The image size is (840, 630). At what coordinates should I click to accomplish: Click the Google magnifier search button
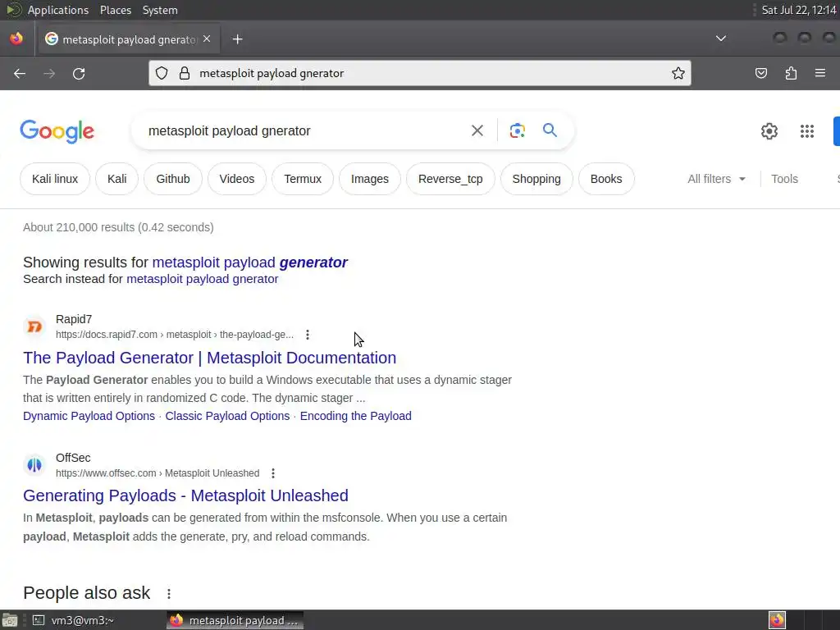pos(550,130)
